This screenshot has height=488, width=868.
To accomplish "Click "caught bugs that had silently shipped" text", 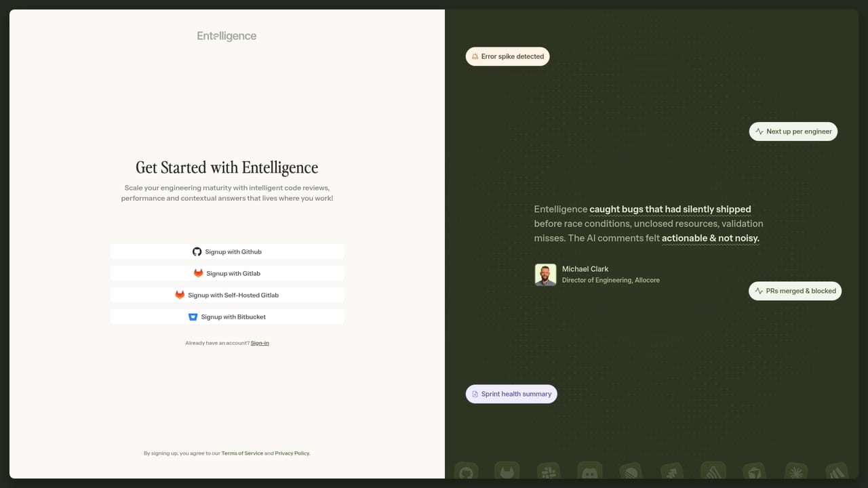I will [670, 209].
